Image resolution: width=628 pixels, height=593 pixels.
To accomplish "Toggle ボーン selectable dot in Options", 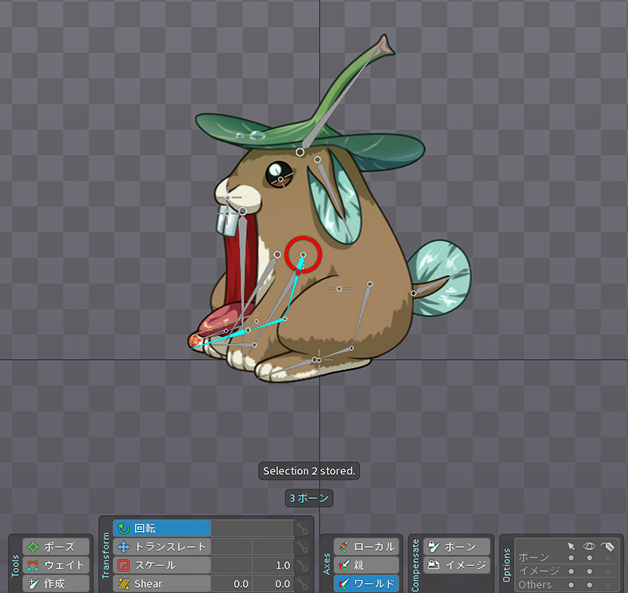I will click(x=571, y=558).
